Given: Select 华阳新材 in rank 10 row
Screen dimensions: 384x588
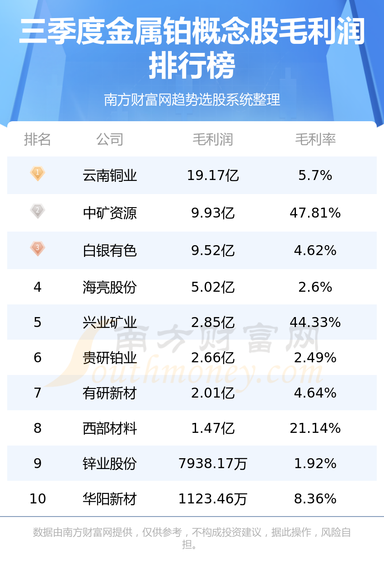Looking at the screenshot, I should [x=110, y=499].
